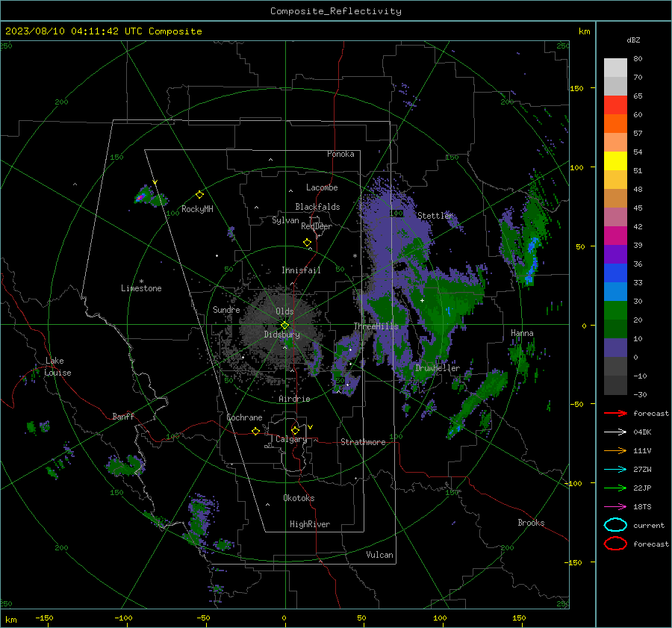This screenshot has height=628, width=672.
Task: Select the white 04DK arrow icon
Action: (615, 432)
